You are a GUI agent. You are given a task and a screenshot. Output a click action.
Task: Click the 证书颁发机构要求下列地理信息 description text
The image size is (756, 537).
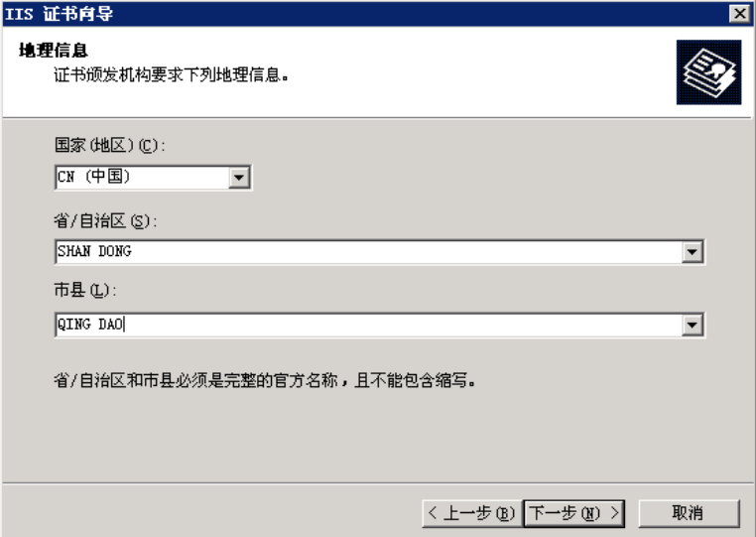coord(172,74)
